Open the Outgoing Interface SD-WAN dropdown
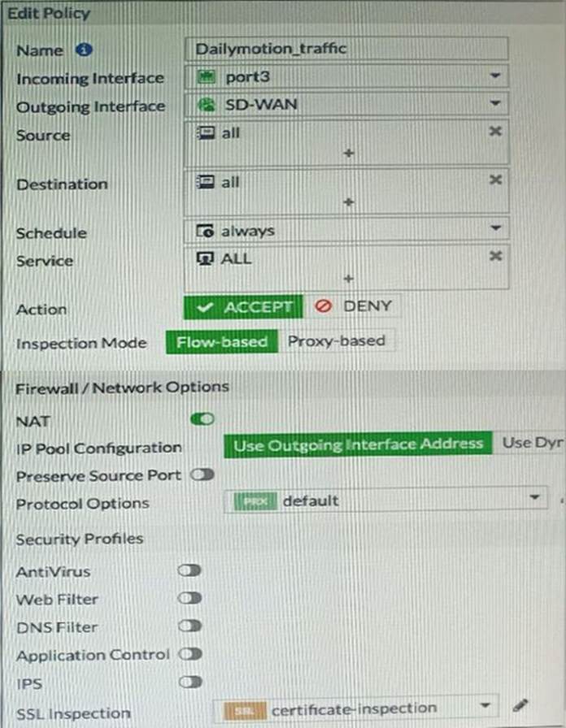The image size is (566, 728). click(346, 104)
